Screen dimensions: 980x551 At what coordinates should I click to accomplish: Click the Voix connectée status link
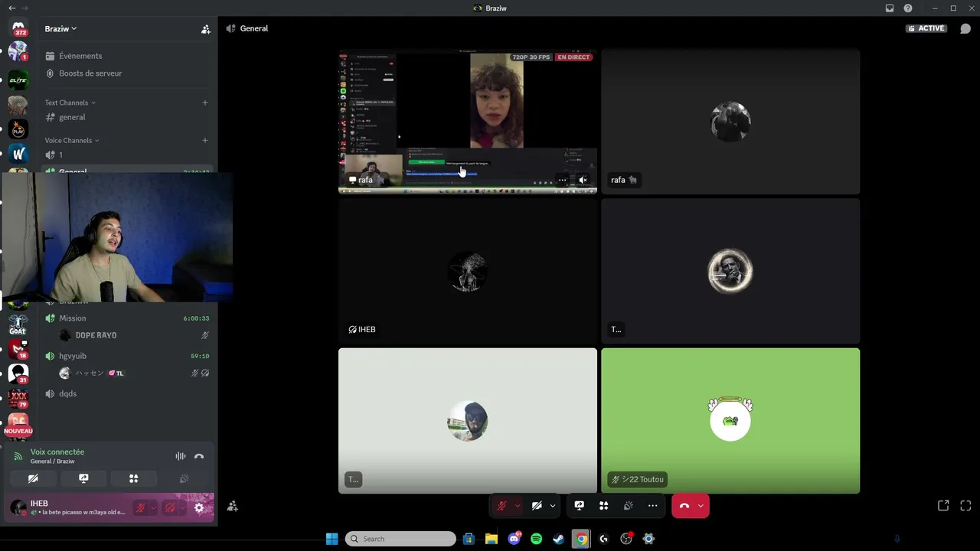pos(57,452)
